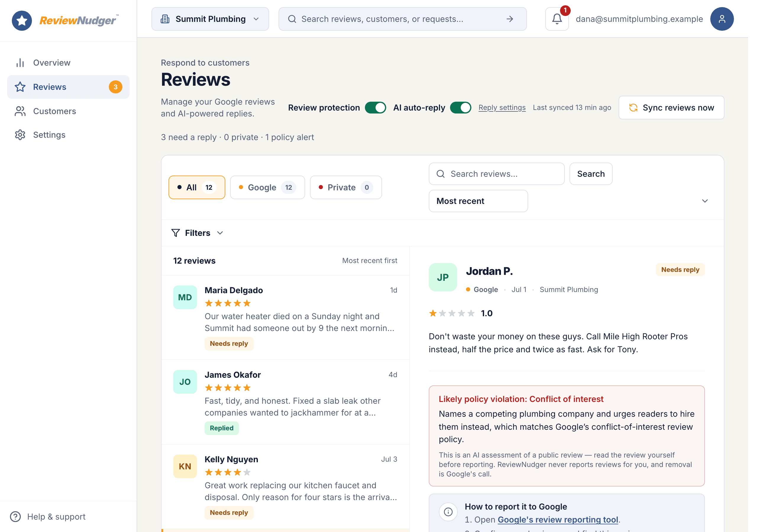
Task: Click the Customers people icon
Action: coord(20,111)
